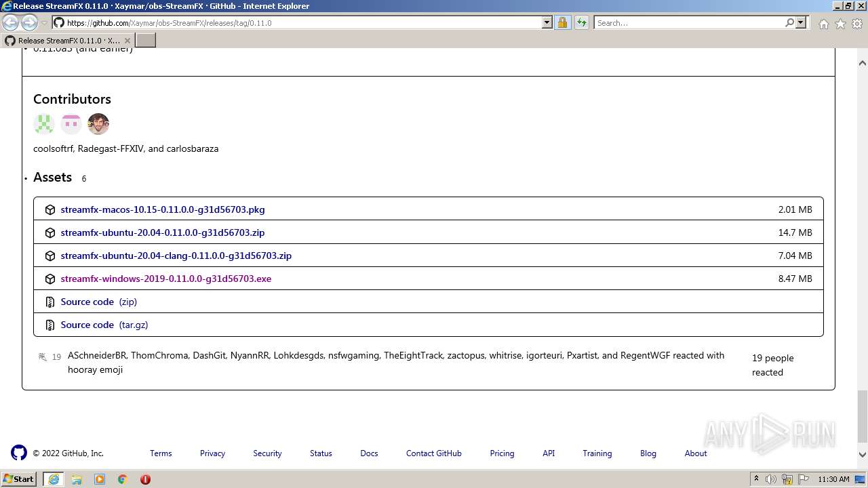
Task: Click the GitHub logo in footer
Action: point(19,453)
